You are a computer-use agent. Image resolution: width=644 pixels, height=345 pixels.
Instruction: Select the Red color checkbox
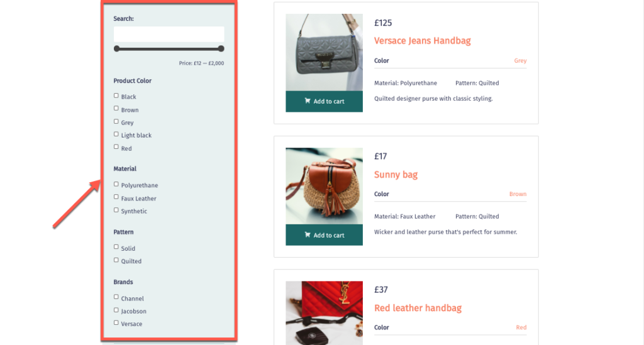[116, 147]
